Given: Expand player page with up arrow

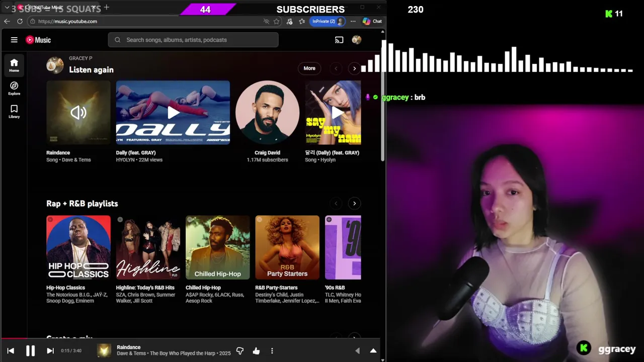Looking at the screenshot, I should [x=373, y=351].
